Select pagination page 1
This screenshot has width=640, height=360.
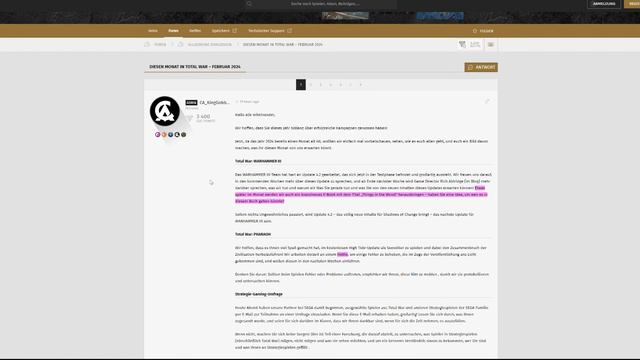(x=301, y=84)
